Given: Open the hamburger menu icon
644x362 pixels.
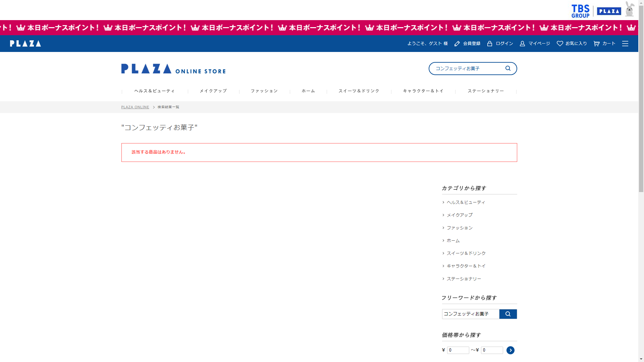Looking at the screenshot, I should click(625, 44).
